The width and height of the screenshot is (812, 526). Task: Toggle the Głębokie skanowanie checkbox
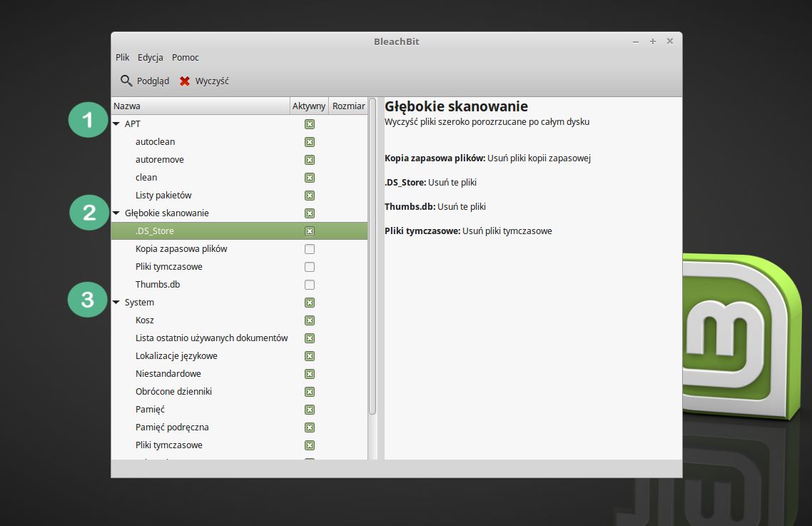coord(310,213)
